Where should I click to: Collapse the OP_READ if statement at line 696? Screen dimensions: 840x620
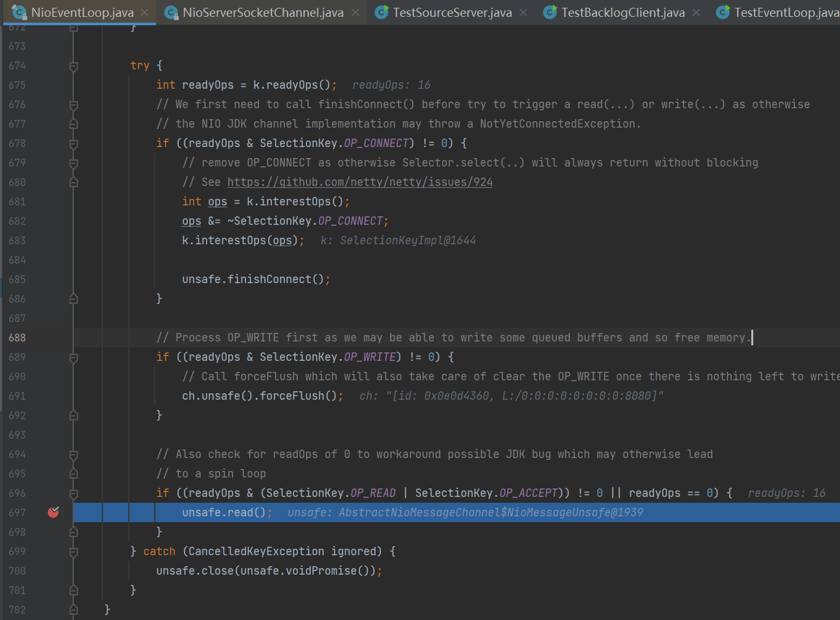pos(74,494)
